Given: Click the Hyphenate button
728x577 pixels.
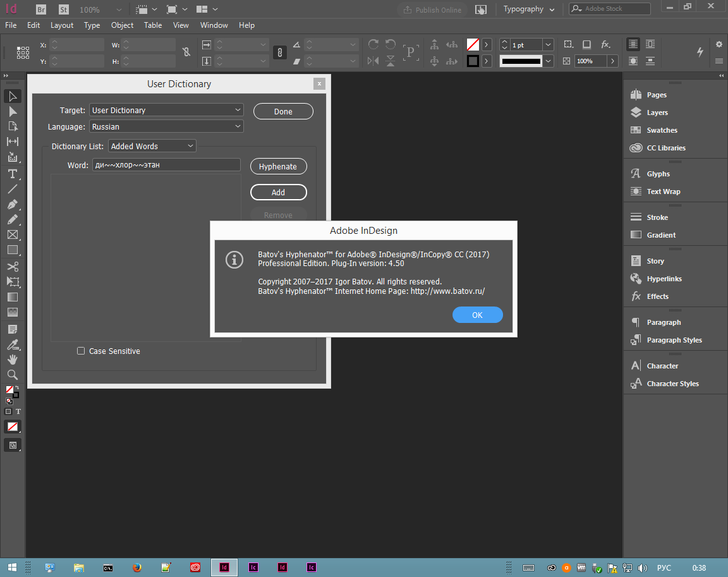Looking at the screenshot, I should 278,166.
